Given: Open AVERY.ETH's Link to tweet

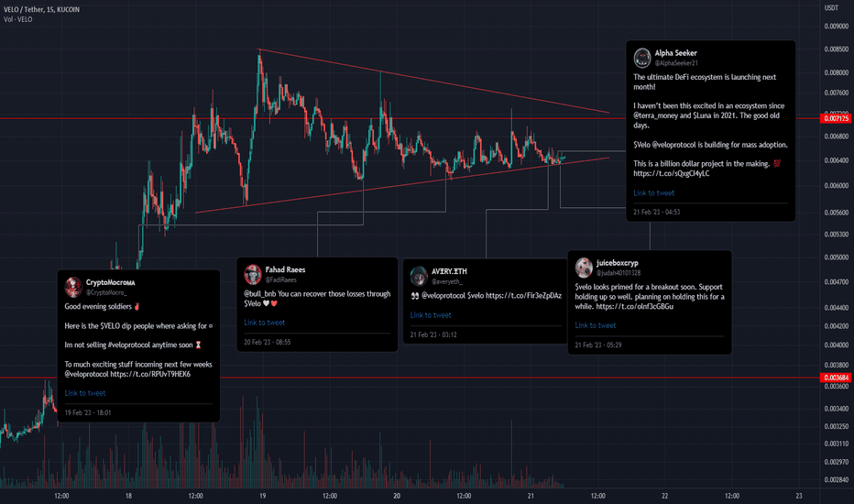Looking at the screenshot, I should tap(431, 315).
